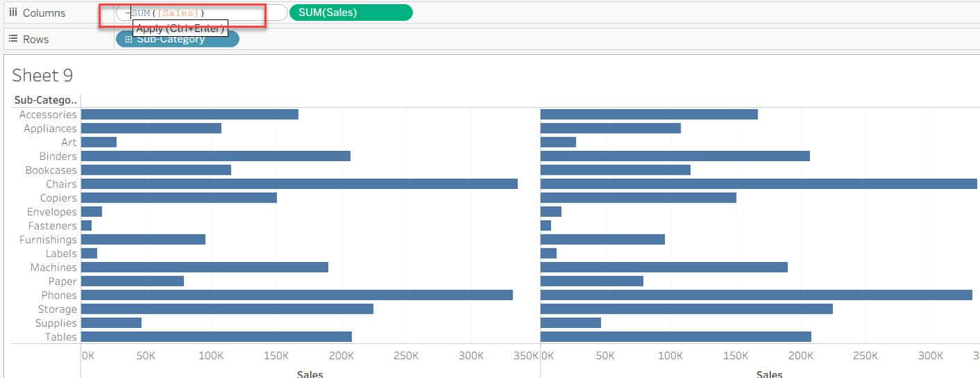The height and width of the screenshot is (378, 980).
Task: Click the Accessories bar in the right chart
Action: point(649,115)
